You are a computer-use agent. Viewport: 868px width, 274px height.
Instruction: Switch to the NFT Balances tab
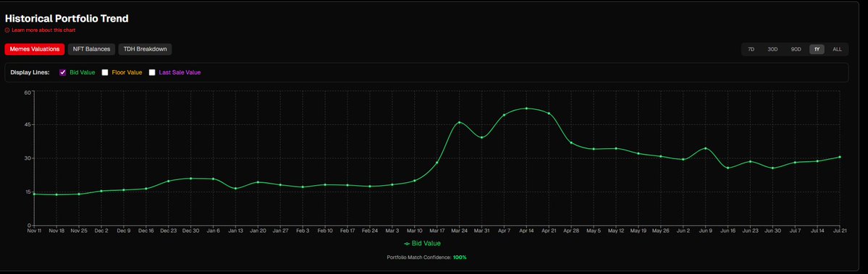pyautogui.click(x=91, y=49)
